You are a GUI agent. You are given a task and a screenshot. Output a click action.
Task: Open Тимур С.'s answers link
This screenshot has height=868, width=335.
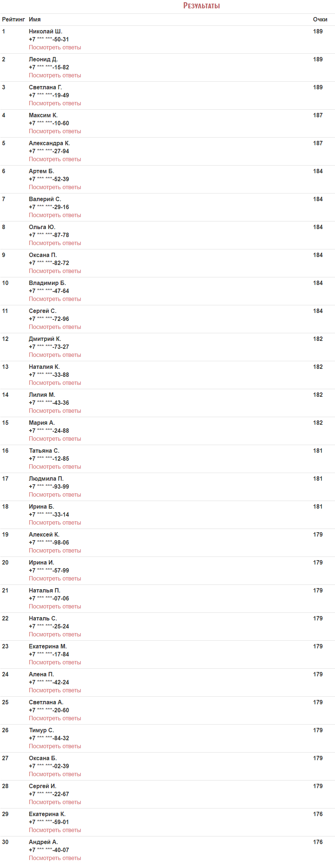(55, 746)
